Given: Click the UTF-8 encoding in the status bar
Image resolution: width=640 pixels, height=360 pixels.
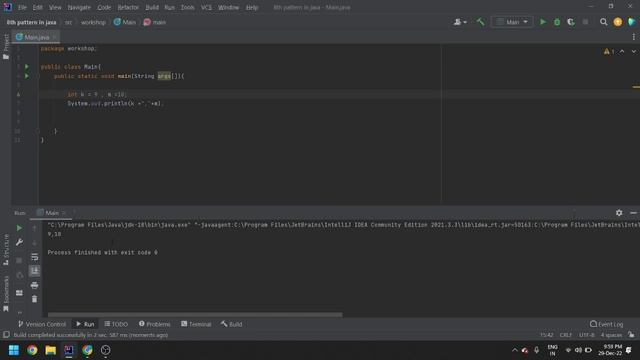Looking at the screenshot, I should point(587,335).
